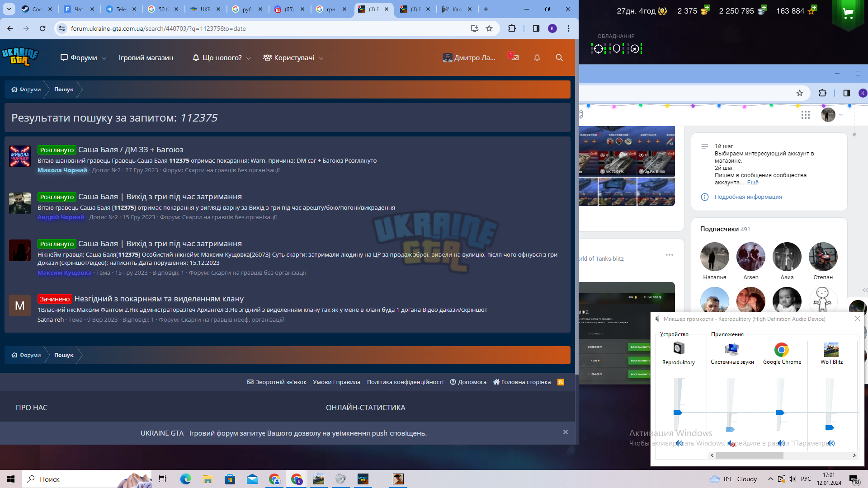Viewport: 868px width, 488px height.
Task: Expand Що нового? dropdown arrow
Action: [x=249, y=58]
